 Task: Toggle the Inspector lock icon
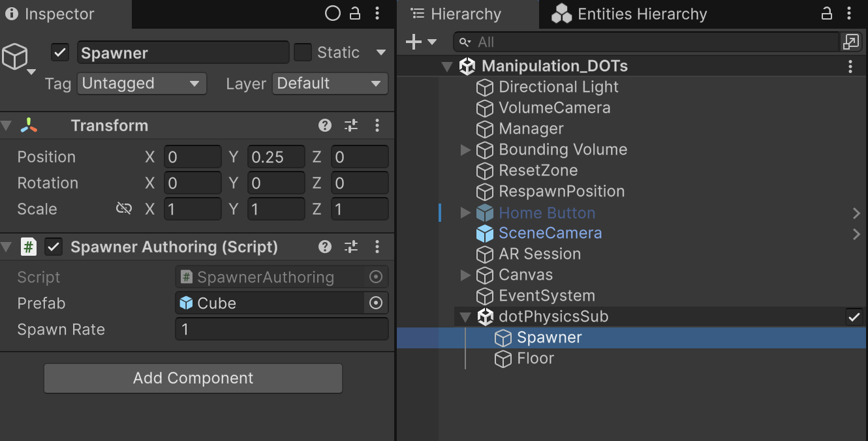pyautogui.click(x=355, y=13)
